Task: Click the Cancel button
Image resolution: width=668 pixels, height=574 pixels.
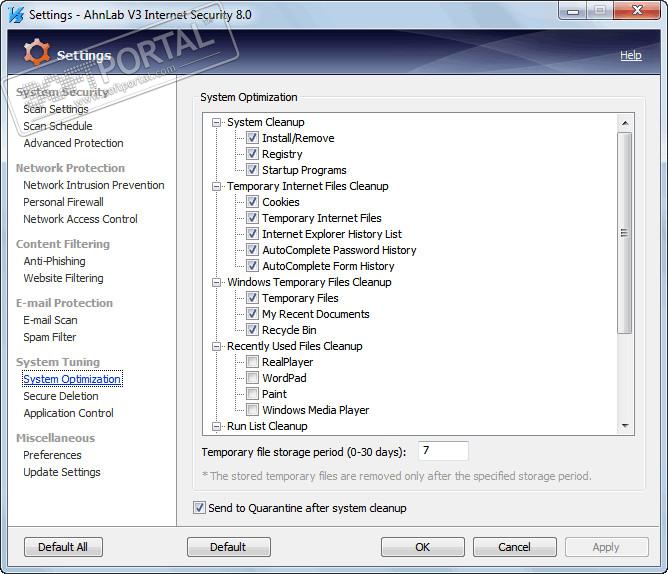Action: [514, 547]
